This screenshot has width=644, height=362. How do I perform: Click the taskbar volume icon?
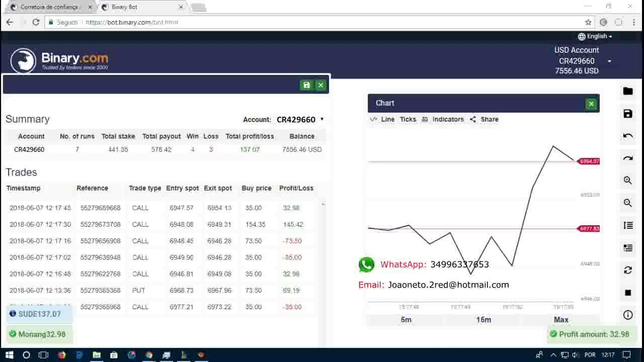[x=576, y=355]
